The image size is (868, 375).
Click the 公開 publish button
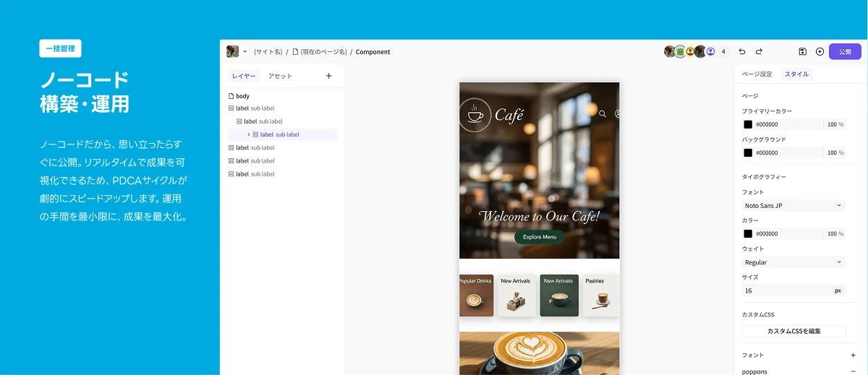(845, 52)
